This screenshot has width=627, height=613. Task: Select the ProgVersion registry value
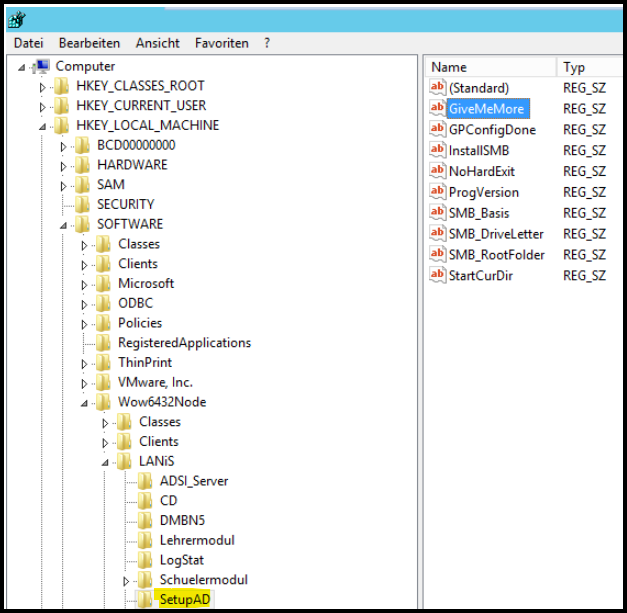pyautogui.click(x=483, y=192)
